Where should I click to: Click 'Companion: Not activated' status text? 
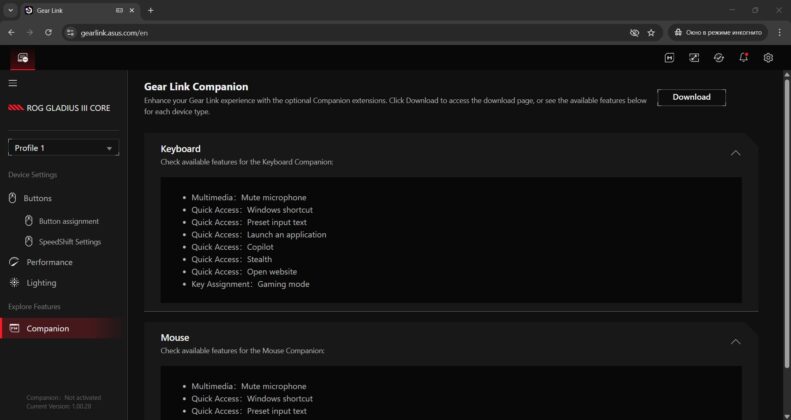64,397
